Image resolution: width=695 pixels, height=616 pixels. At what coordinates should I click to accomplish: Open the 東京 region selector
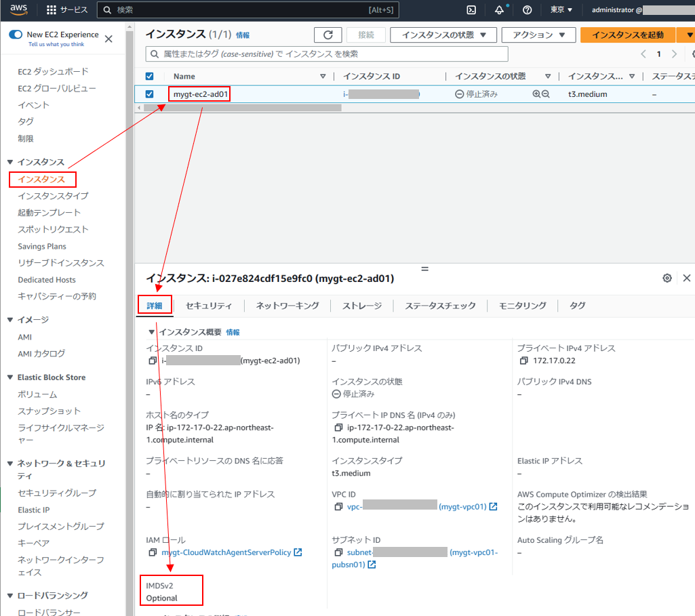[561, 9]
